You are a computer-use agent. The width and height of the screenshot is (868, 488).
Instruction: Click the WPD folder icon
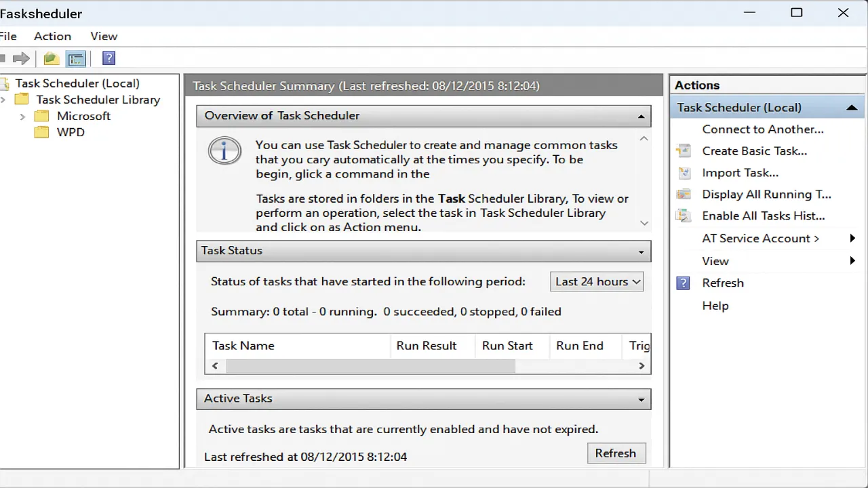tap(42, 132)
